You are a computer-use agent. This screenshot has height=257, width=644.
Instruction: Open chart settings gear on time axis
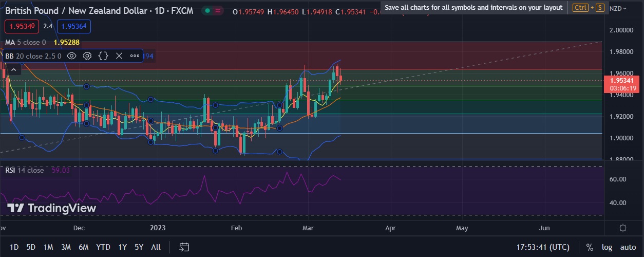[x=622, y=228]
